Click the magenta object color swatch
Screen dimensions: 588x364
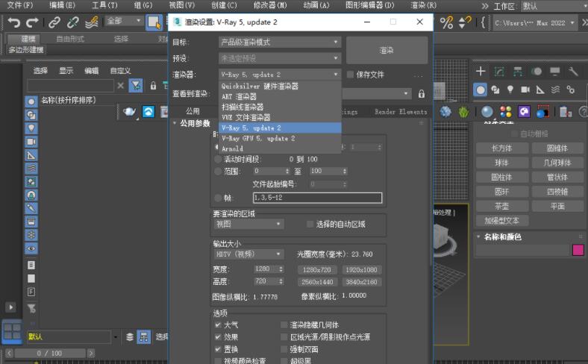(x=578, y=250)
